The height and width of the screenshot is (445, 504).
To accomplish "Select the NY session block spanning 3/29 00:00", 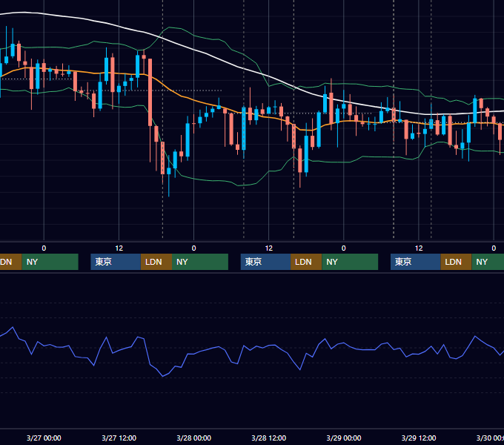I will tap(350, 262).
